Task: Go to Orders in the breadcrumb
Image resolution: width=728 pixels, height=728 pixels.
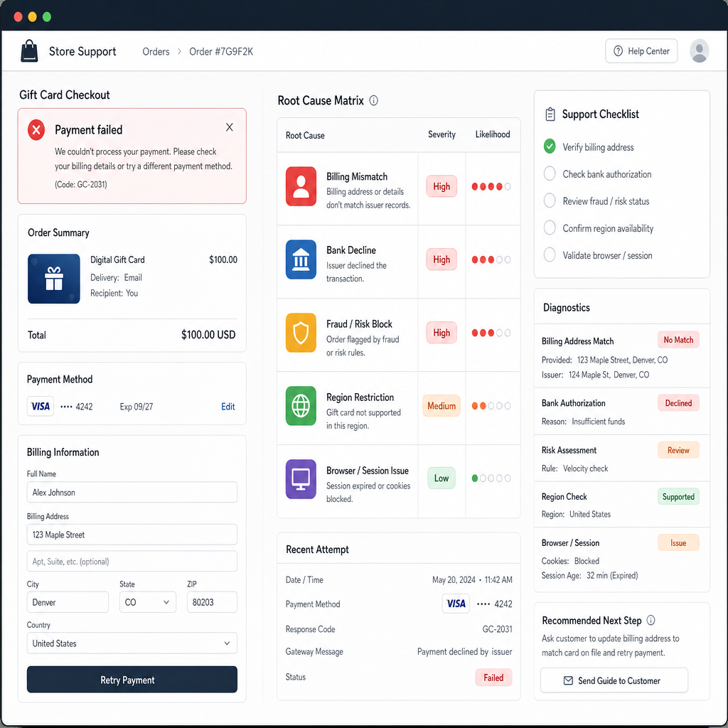Action: [x=156, y=51]
